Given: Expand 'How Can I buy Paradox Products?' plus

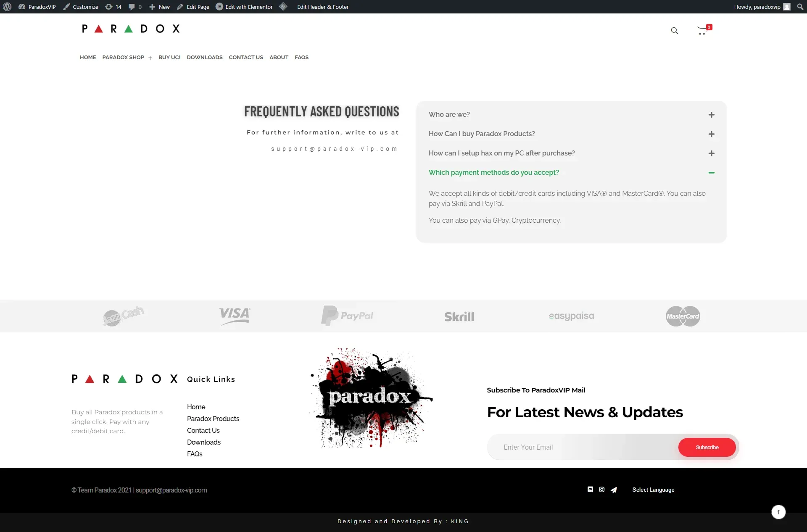Looking at the screenshot, I should pyautogui.click(x=711, y=134).
